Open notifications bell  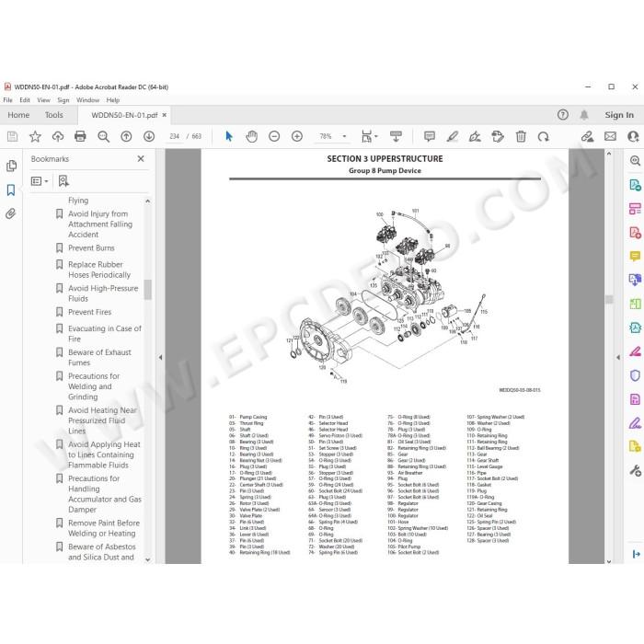[x=583, y=115]
